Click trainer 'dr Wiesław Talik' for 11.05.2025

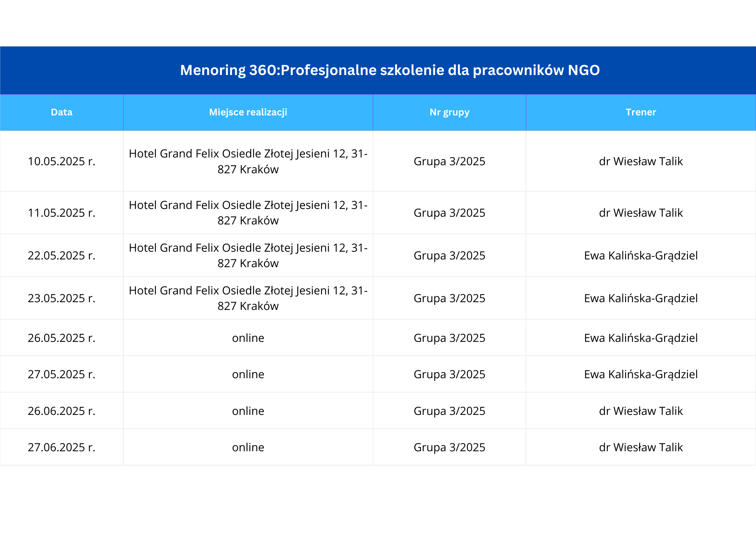click(x=640, y=213)
